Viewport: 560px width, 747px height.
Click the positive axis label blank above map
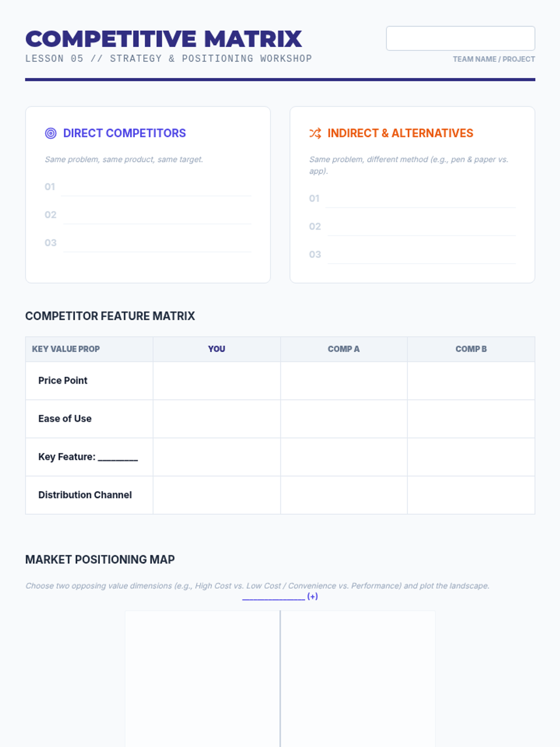[x=273, y=597]
